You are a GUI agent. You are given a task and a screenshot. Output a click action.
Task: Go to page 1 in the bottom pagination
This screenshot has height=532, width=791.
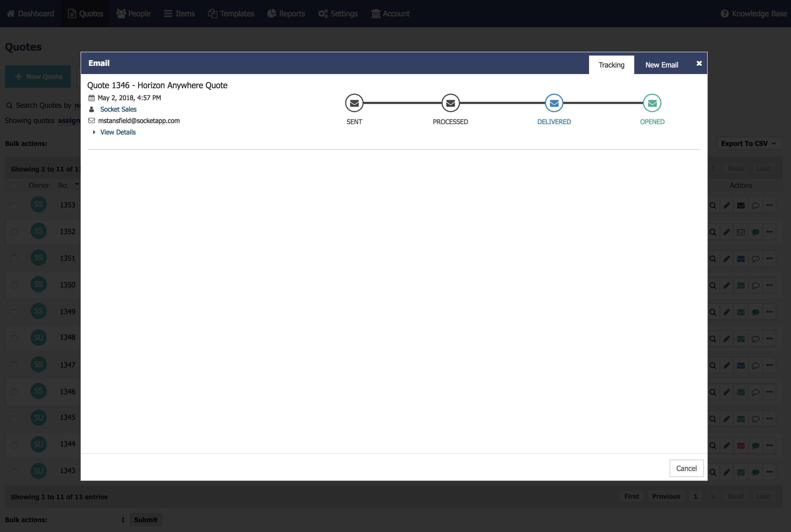tap(695, 496)
